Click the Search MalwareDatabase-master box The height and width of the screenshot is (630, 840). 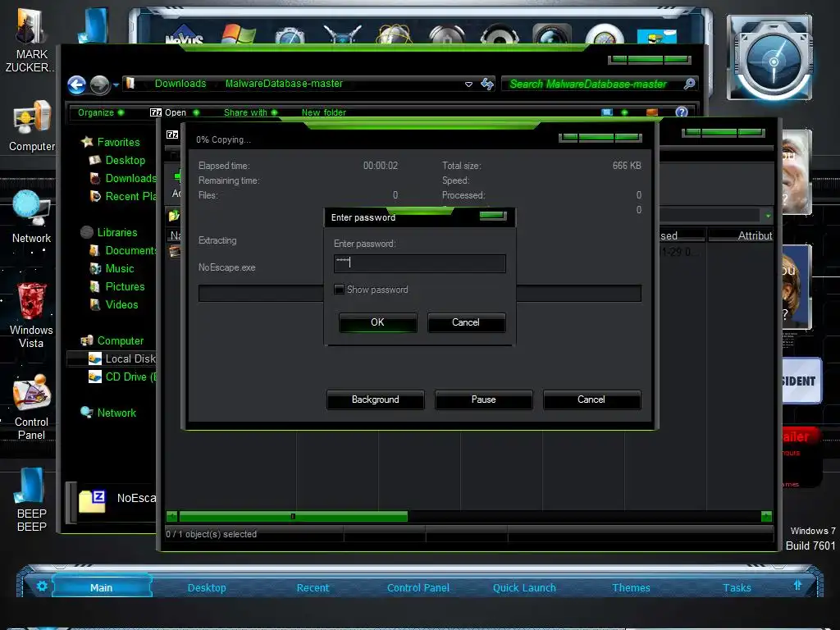pos(592,84)
